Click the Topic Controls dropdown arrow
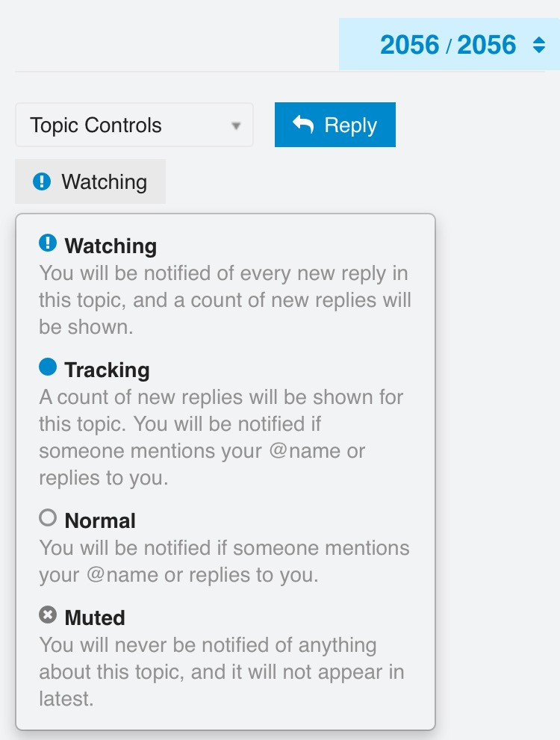 click(x=236, y=125)
